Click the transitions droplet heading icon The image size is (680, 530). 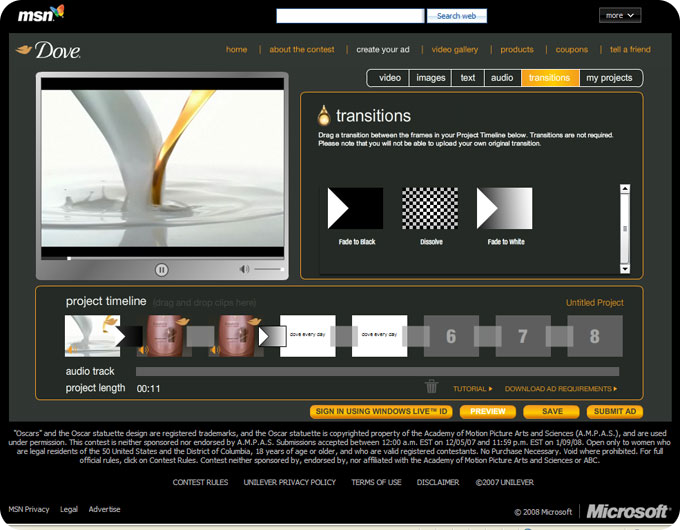tap(324, 115)
